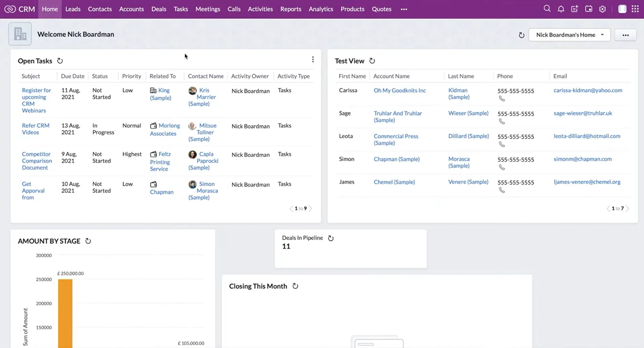
Task: Expand the more modules ellipsis in navbar
Action: click(404, 9)
